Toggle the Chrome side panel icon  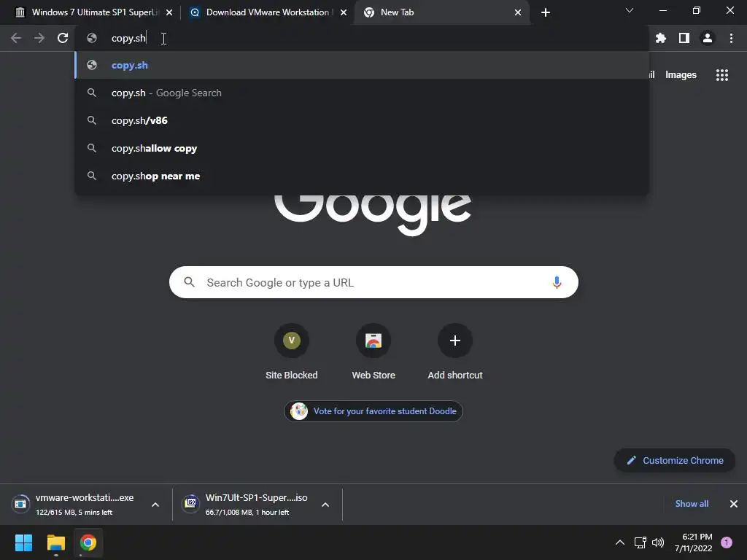[684, 38]
